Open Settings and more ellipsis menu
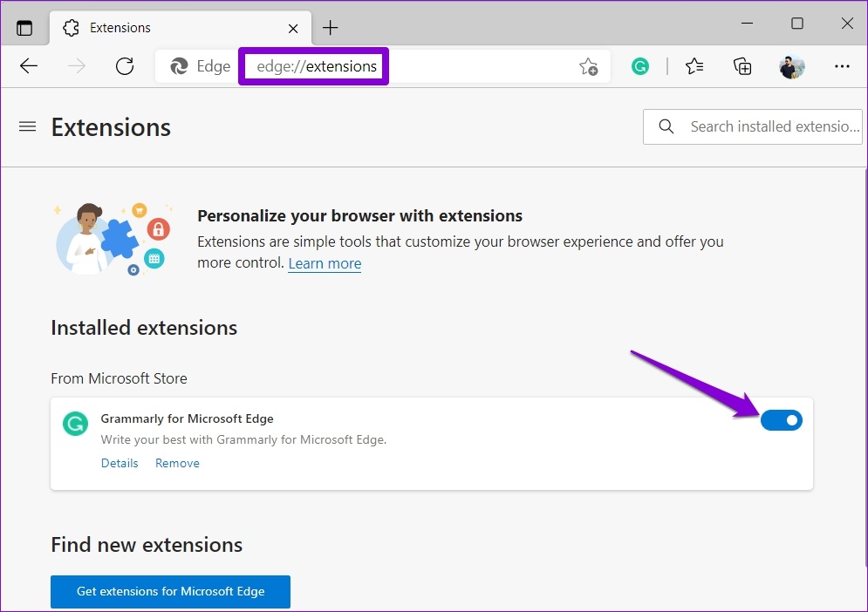The image size is (868, 612). (842, 66)
